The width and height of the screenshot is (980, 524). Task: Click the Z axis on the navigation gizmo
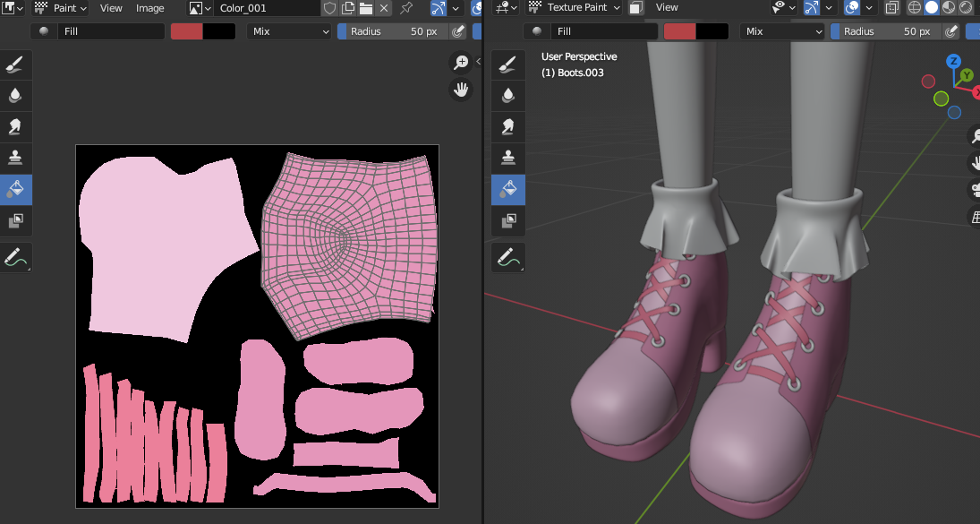pyautogui.click(x=953, y=61)
